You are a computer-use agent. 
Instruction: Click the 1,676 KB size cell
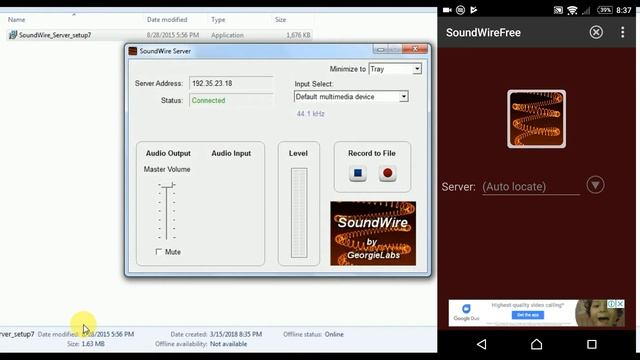pyautogui.click(x=298, y=35)
